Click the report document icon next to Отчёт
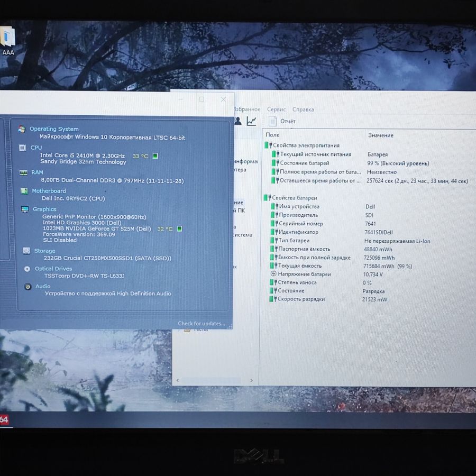The height and width of the screenshot is (476, 476). [272, 121]
